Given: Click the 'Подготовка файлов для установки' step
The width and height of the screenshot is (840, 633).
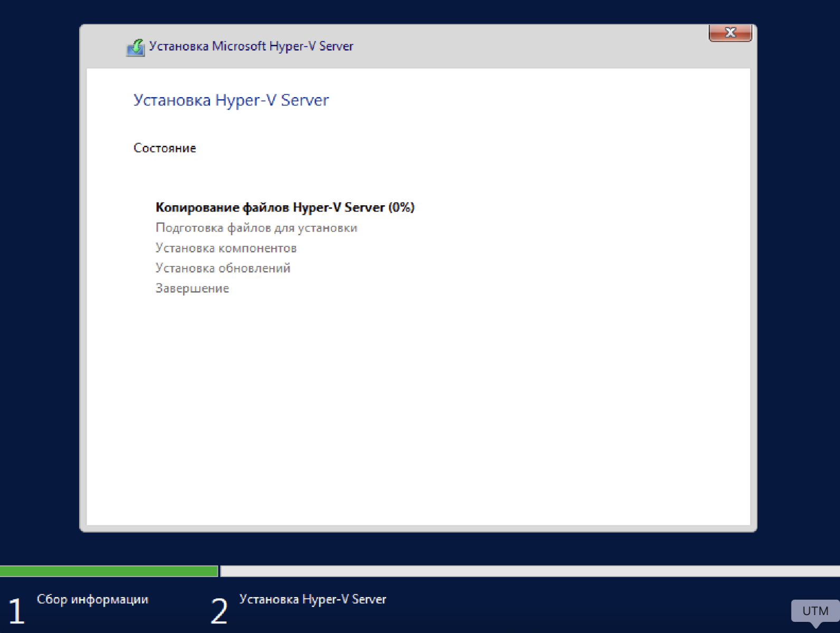Looking at the screenshot, I should coord(256,228).
